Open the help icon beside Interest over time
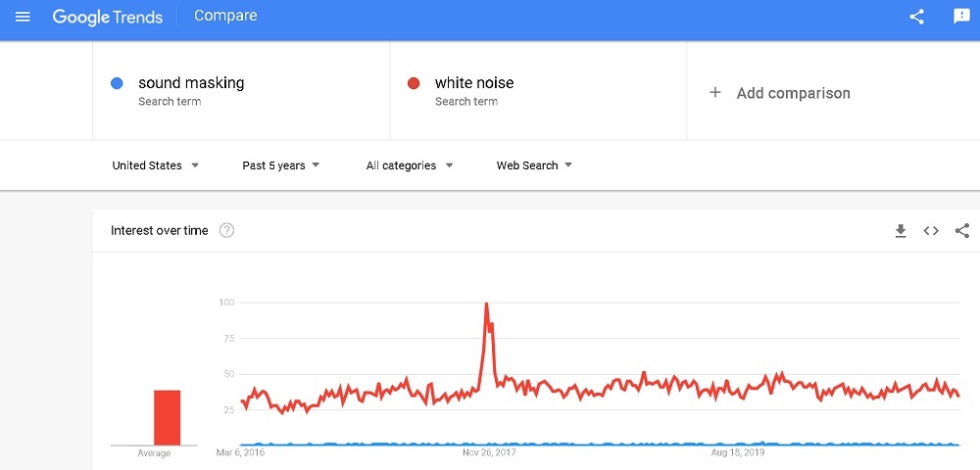Image resolution: width=980 pixels, height=470 pixels. (x=227, y=230)
